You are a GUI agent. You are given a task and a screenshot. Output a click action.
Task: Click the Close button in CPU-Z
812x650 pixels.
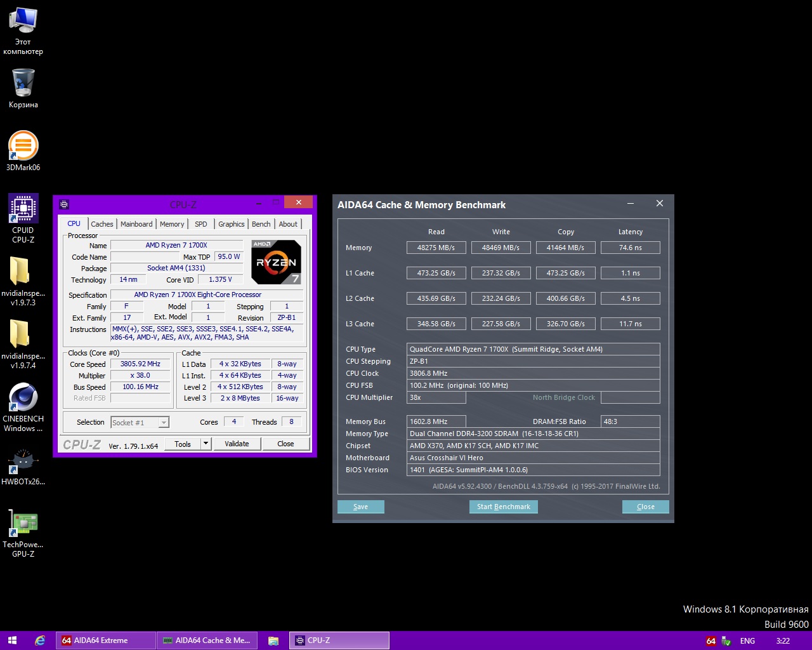[x=285, y=444]
